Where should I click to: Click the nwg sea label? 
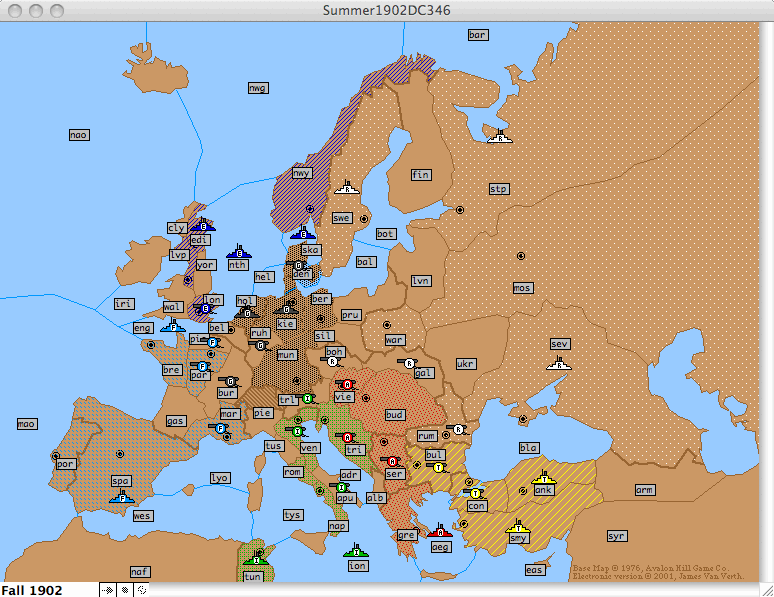pyautogui.click(x=258, y=88)
